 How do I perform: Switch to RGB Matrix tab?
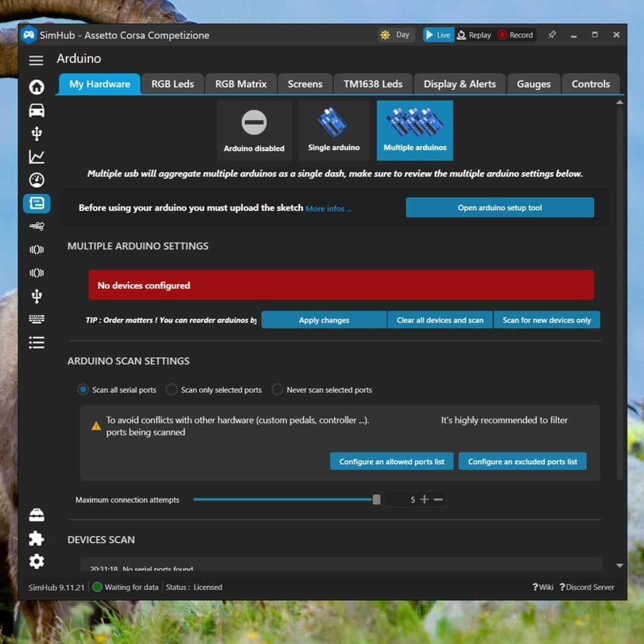(x=240, y=84)
